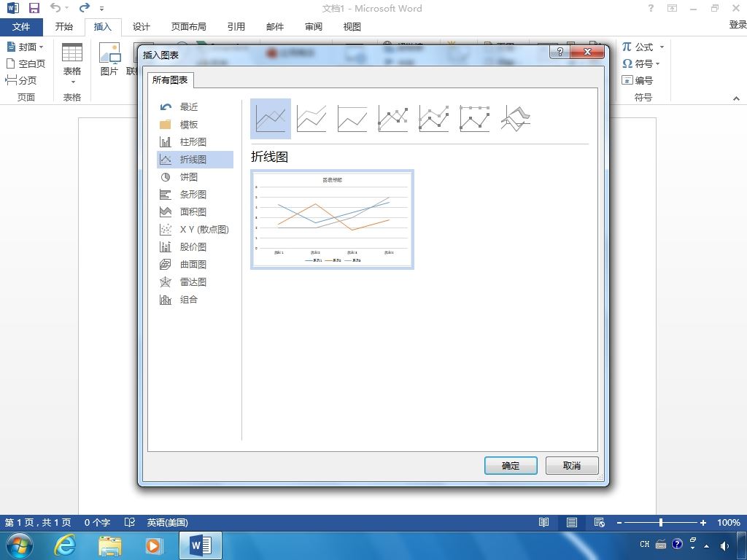This screenshot has height=560, width=747.
Task: Collapse the ribbon with the chevron
Action: pos(737,98)
